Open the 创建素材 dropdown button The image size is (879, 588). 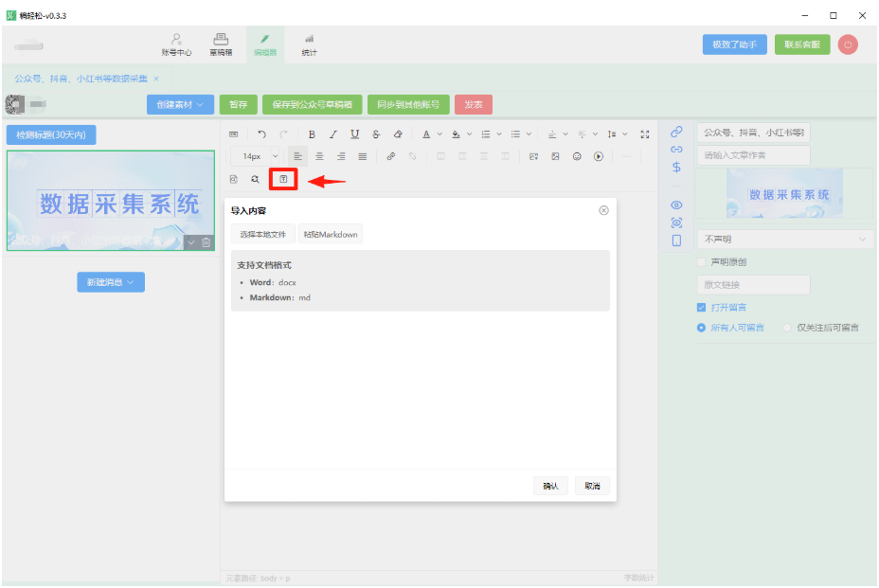point(180,104)
